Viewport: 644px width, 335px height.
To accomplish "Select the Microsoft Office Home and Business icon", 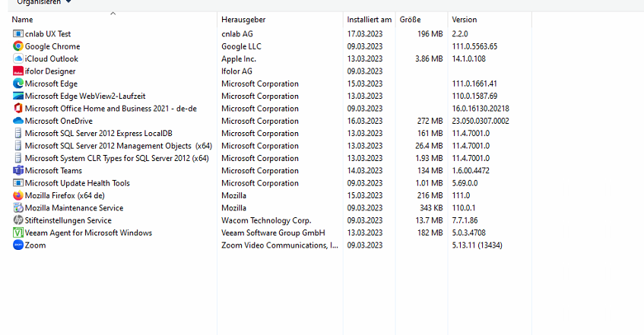I will click(18, 109).
